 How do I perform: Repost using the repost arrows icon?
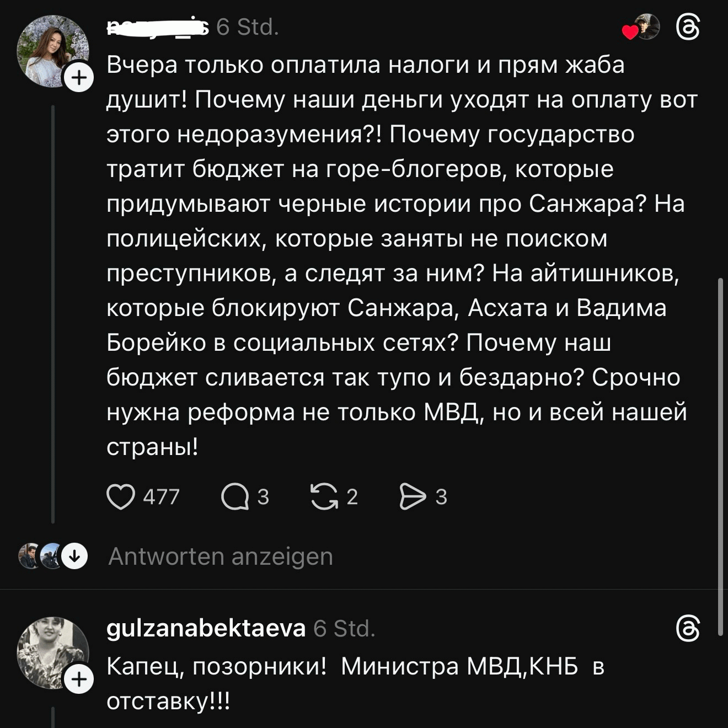[324, 496]
